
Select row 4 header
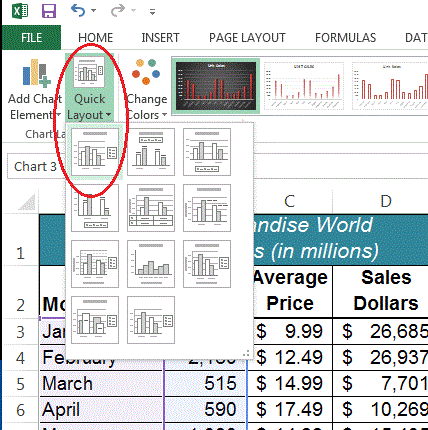click(20, 357)
